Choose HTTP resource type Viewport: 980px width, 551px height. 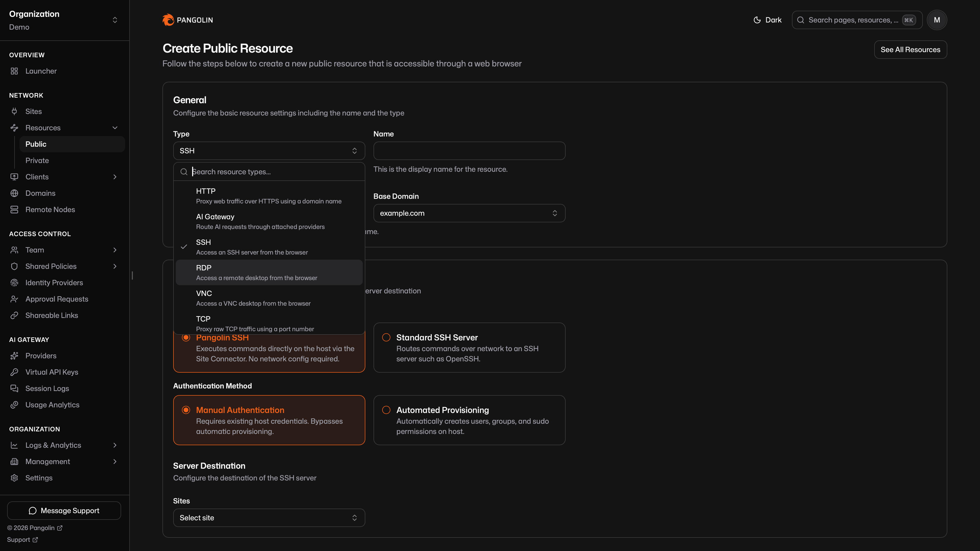pos(269,196)
